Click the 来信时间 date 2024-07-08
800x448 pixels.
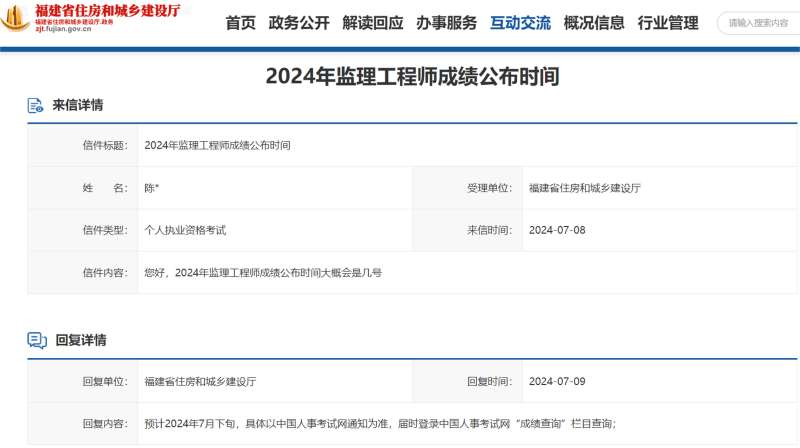[x=556, y=230]
